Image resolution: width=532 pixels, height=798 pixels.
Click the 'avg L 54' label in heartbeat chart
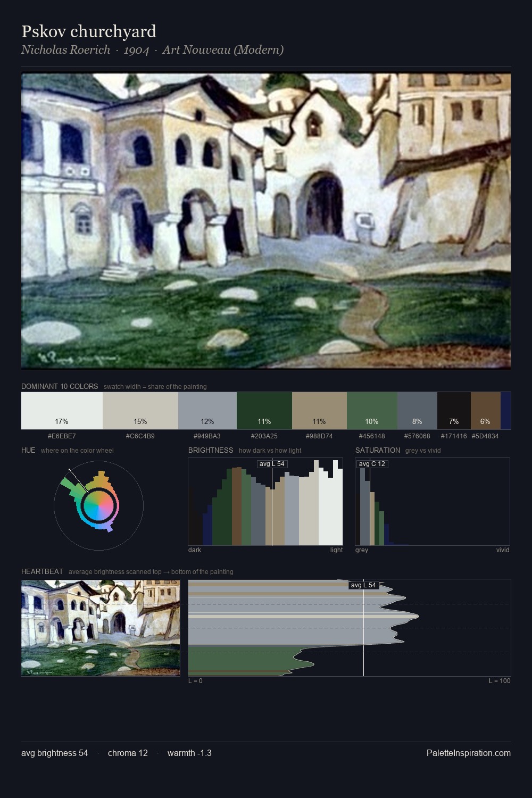(x=363, y=585)
